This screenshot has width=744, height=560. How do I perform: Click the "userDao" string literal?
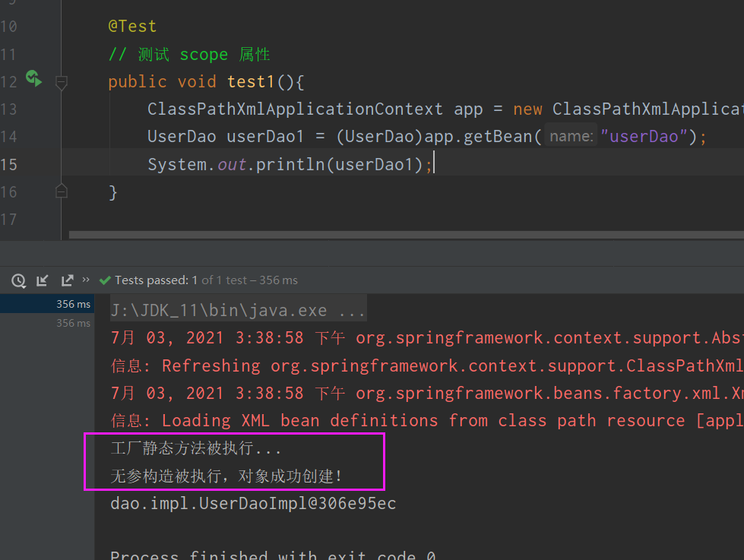click(x=644, y=137)
